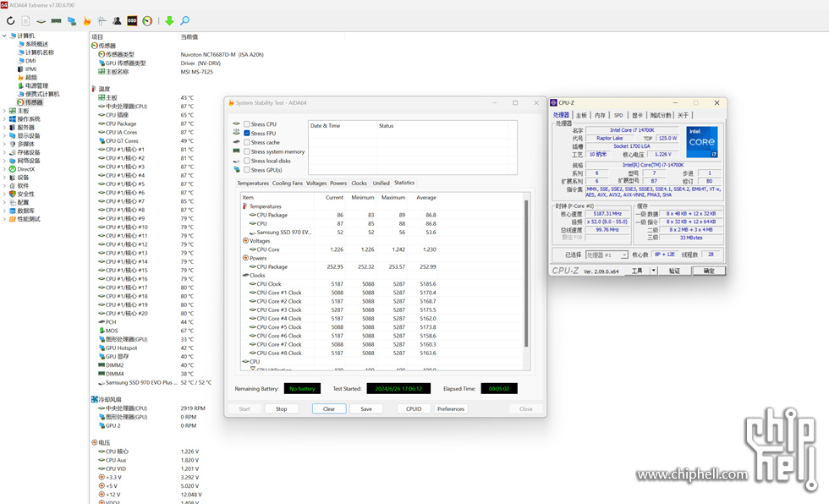Select 便携式计算机 in the left tree
The height and width of the screenshot is (504, 829).
(x=42, y=94)
